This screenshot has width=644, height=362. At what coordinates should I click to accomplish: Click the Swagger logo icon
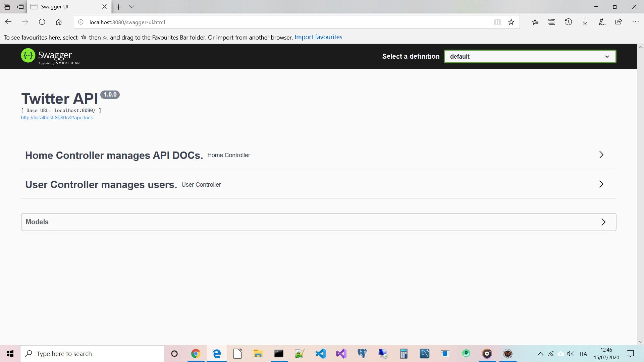28,56
